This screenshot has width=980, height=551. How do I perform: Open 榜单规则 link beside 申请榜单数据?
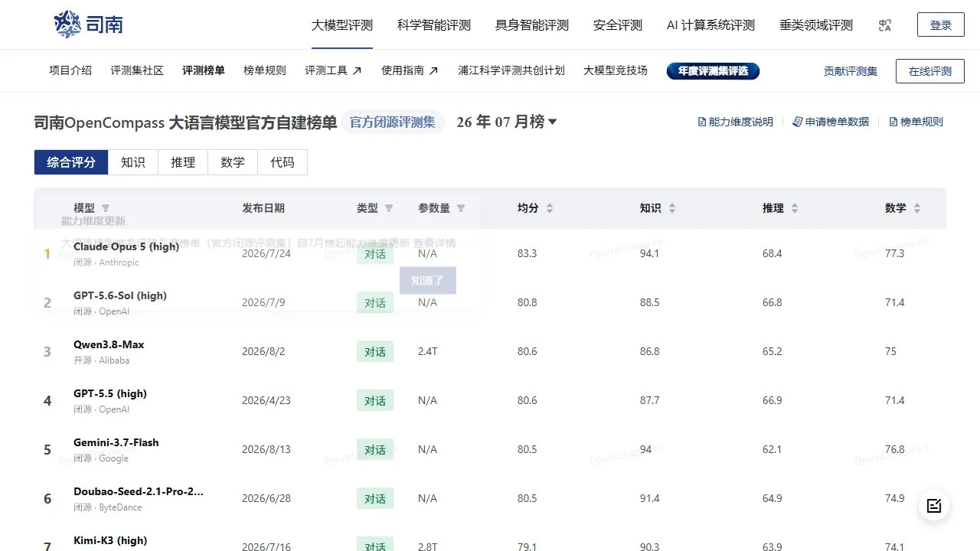[916, 122]
